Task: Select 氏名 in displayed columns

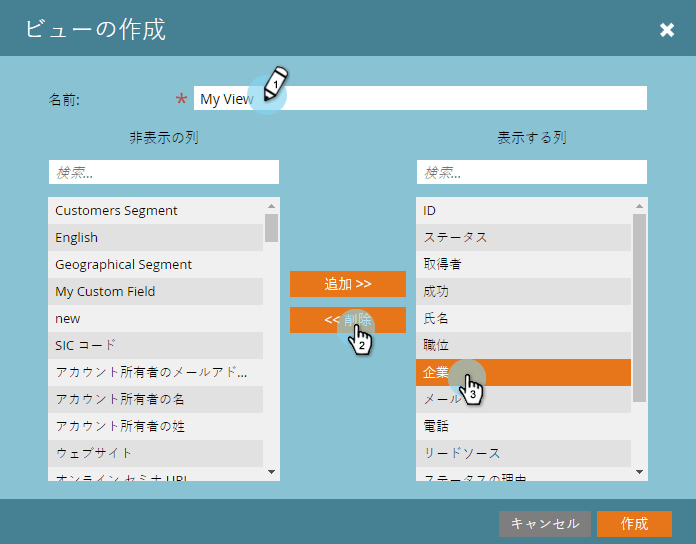Action: click(523, 319)
